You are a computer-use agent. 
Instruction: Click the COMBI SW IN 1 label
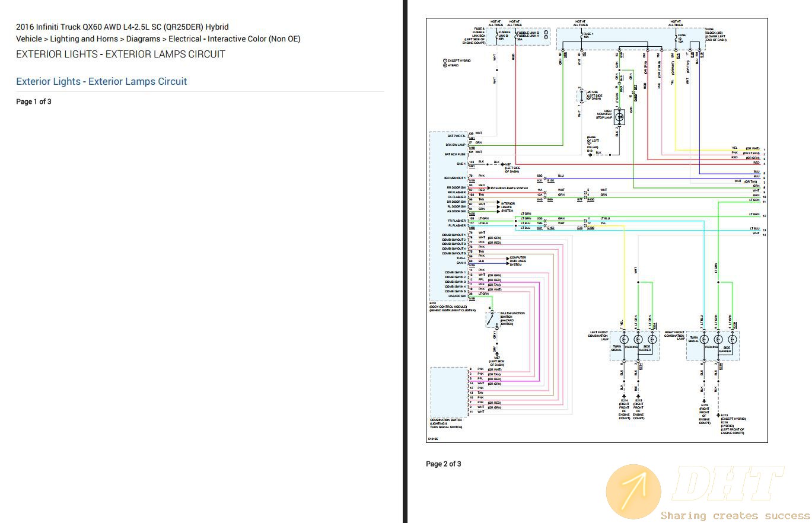456,273
